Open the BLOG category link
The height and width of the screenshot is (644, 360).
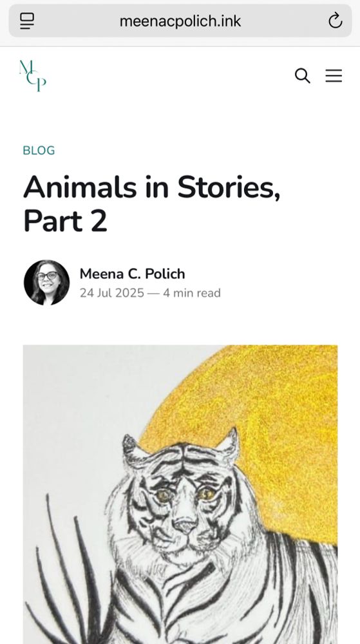pyautogui.click(x=39, y=150)
